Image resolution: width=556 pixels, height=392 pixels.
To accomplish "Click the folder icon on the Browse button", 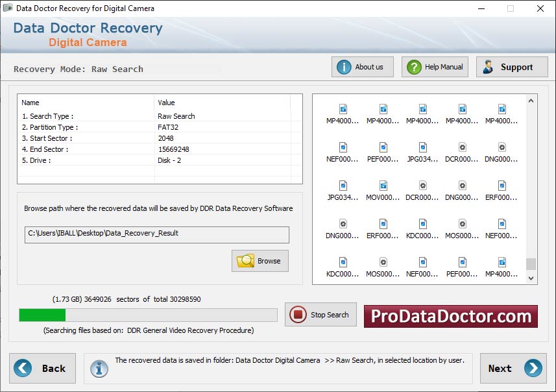I will pyautogui.click(x=244, y=260).
